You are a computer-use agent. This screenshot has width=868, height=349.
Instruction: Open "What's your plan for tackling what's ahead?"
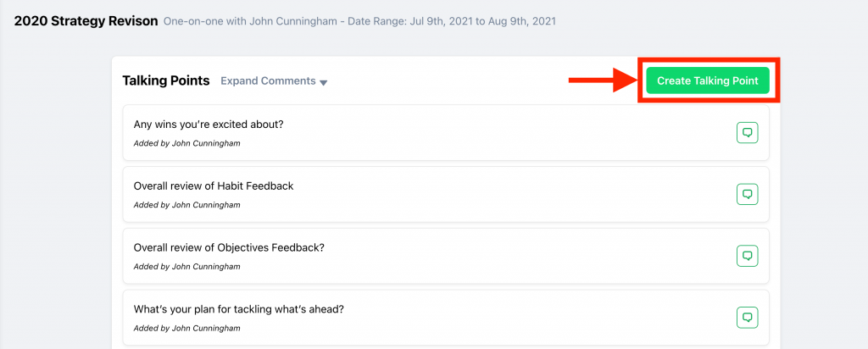[238, 309]
